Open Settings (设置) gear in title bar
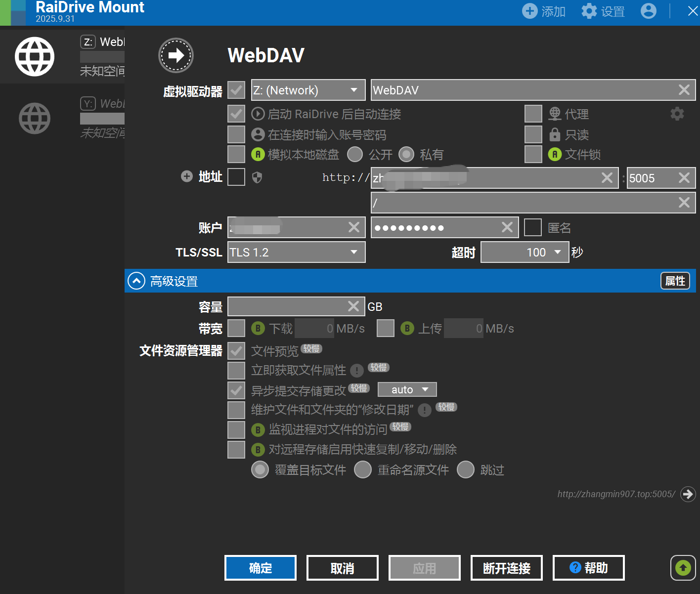The width and height of the screenshot is (700, 594). [x=589, y=11]
